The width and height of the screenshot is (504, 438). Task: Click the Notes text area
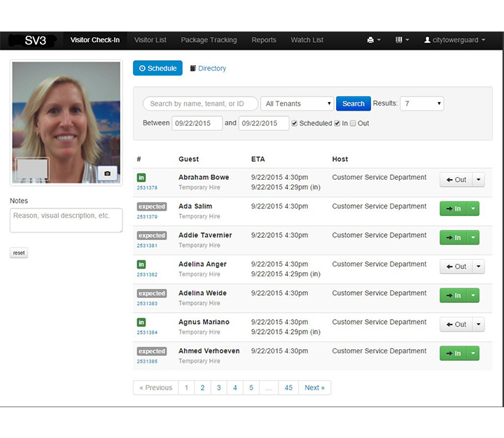66,220
